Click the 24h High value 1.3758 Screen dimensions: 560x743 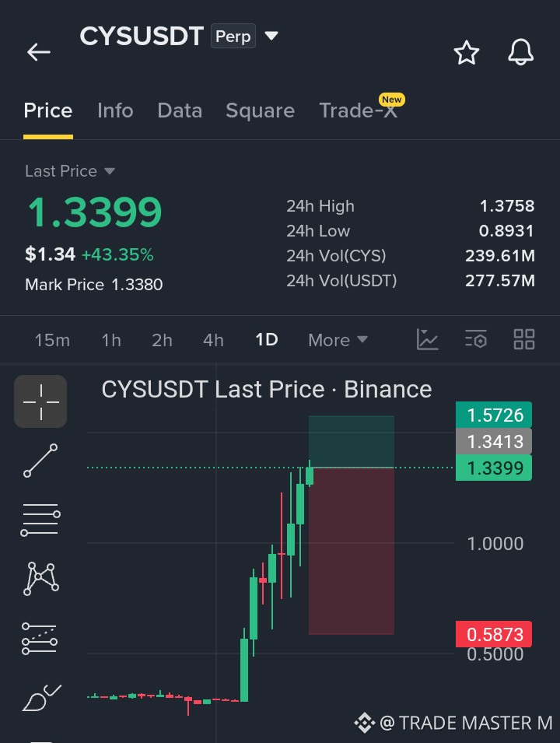(507, 206)
